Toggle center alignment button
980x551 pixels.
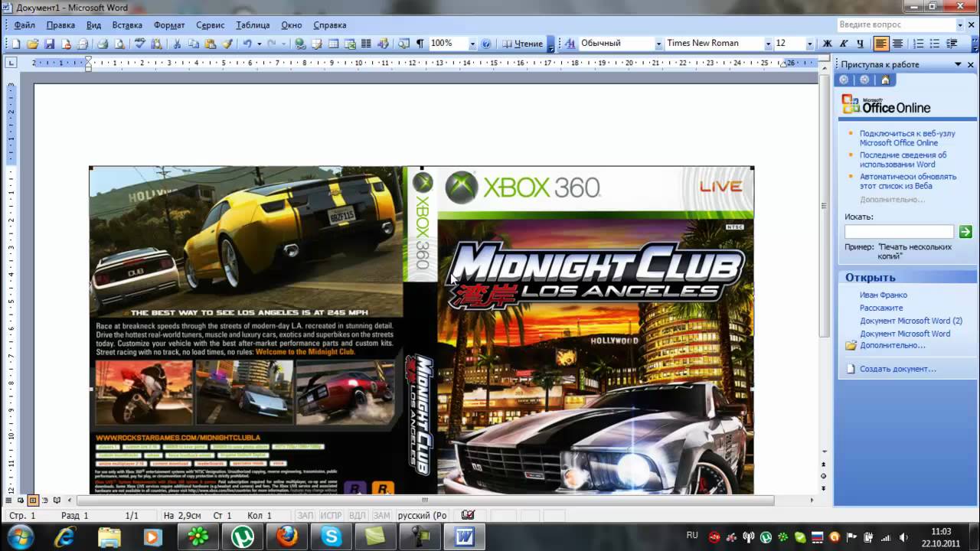click(x=897, y=44)
